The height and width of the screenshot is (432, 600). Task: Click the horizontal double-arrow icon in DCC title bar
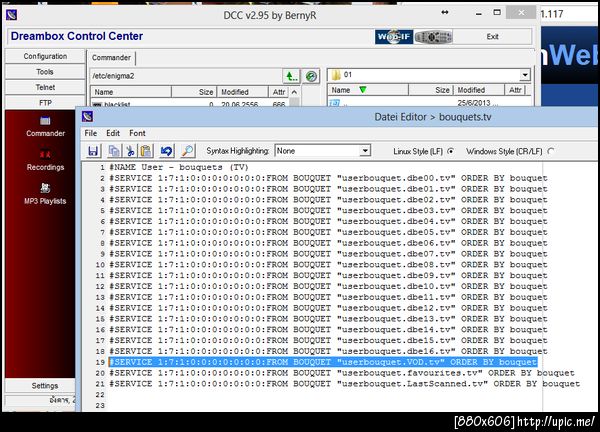tap(445, 13)
